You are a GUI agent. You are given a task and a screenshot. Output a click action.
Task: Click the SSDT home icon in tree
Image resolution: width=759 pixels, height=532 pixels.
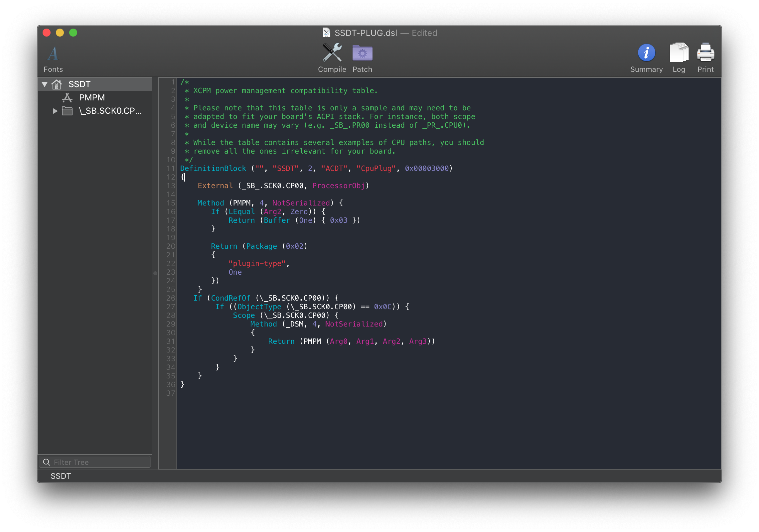pos(57,84)
